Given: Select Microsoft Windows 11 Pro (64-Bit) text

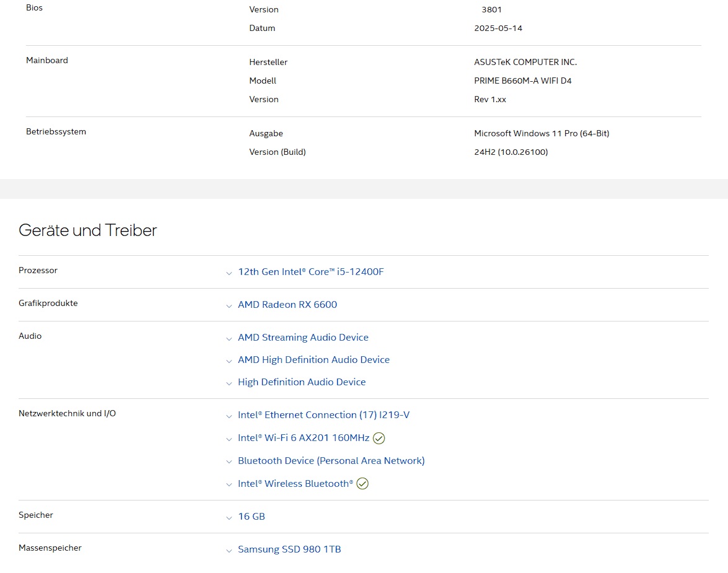Looking at the screenshot, I should coord(542,134).
